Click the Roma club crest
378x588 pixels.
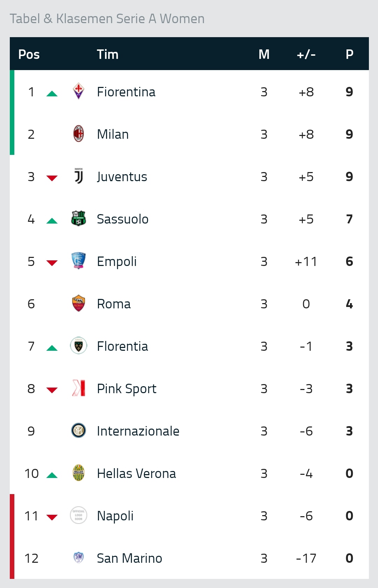pyautogui.click(x=78, y=303)
